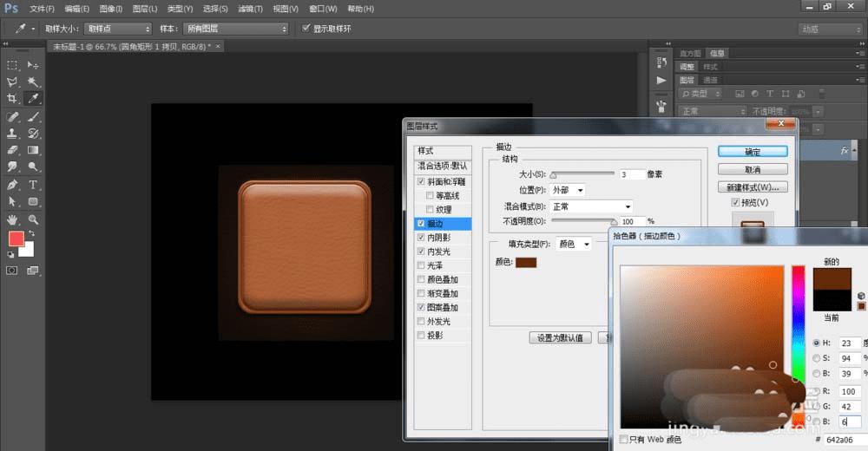
Task: Open the 位置 position dropdown
Action: 568,190
